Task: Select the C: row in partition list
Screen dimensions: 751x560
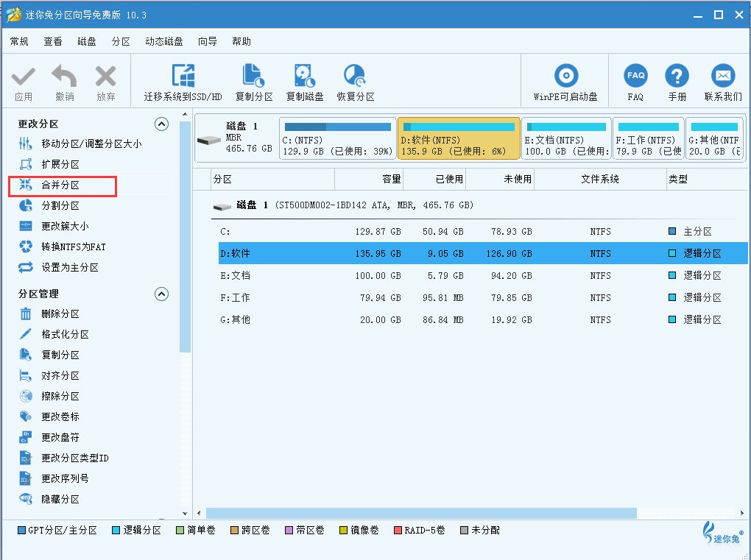Action: pos(483,231)
